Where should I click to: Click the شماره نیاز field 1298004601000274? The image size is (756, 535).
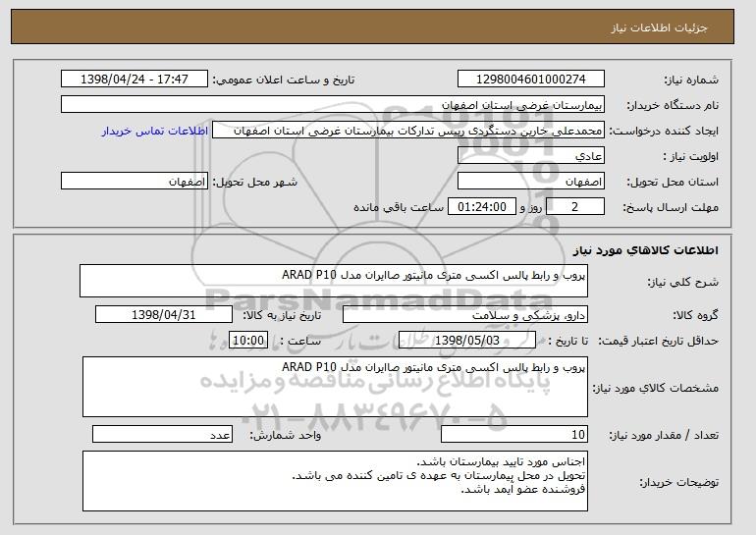[531, 80]
